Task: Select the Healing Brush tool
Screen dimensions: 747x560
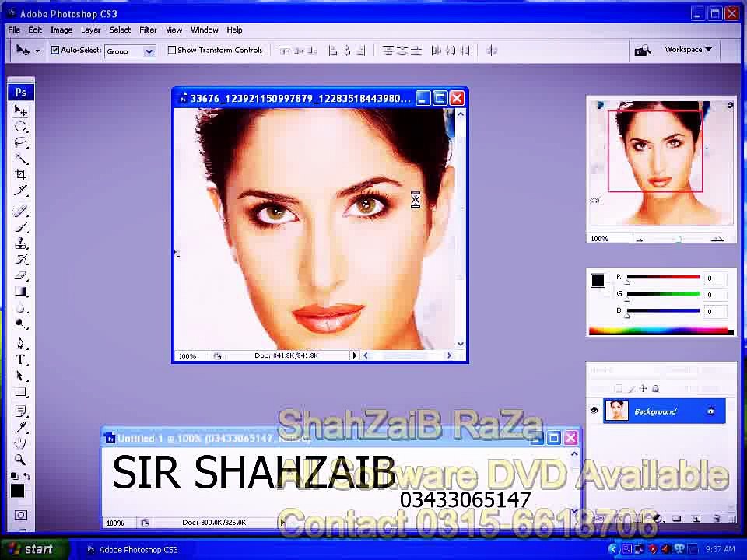Action: pos(20,211)
